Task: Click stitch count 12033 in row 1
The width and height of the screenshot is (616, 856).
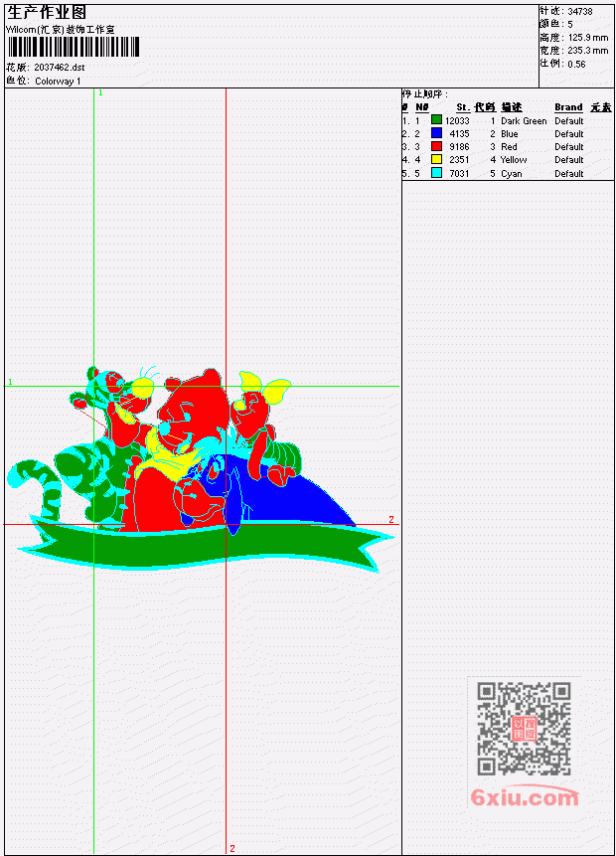Action: point(457,120)
